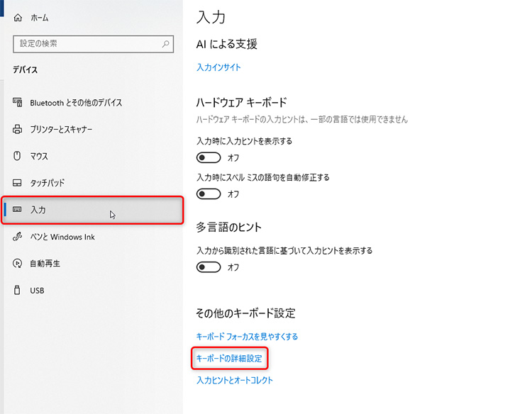The image size is (532, 414).
Task: Click the keyboard icon beside 入力
Action: click(x=18, y=211)
